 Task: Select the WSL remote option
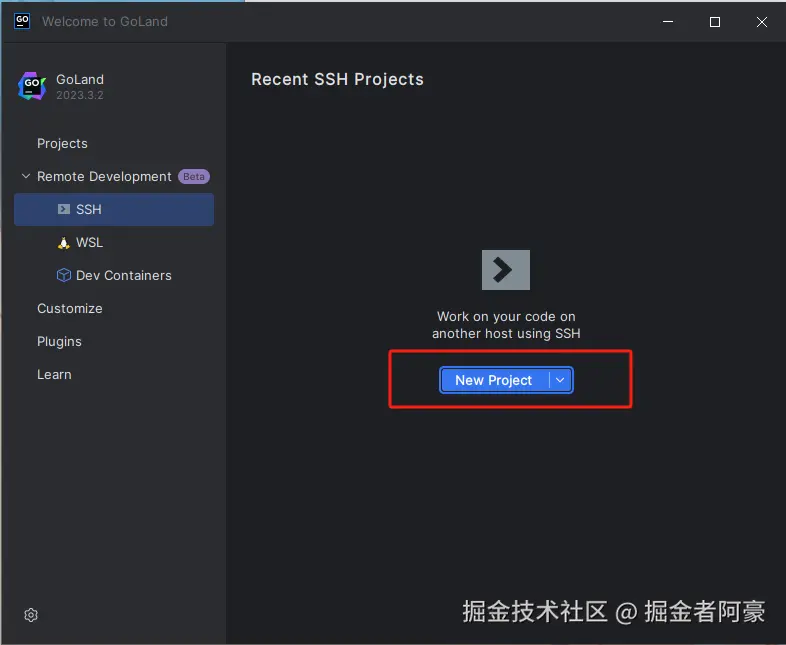click(x=89, y=243)
